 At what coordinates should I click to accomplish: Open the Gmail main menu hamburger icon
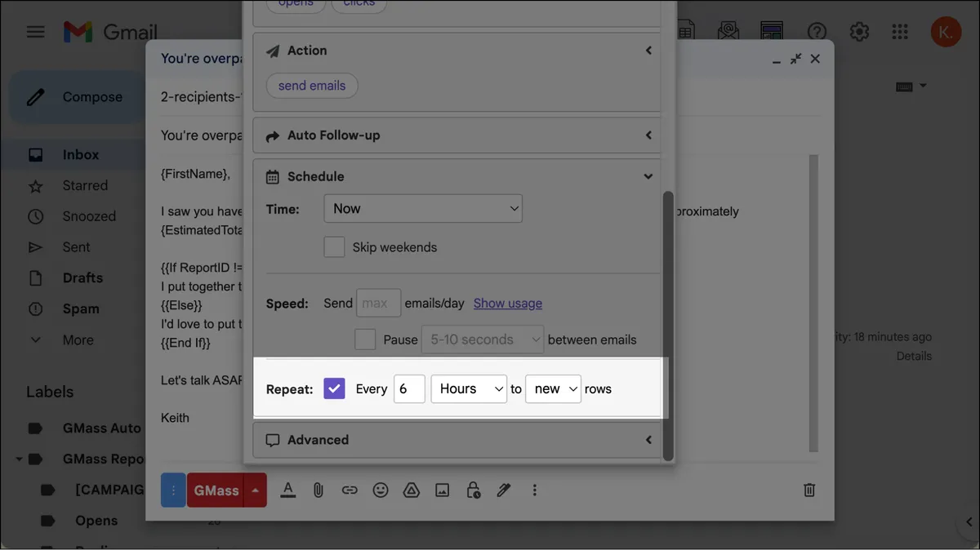click(35, 32)
